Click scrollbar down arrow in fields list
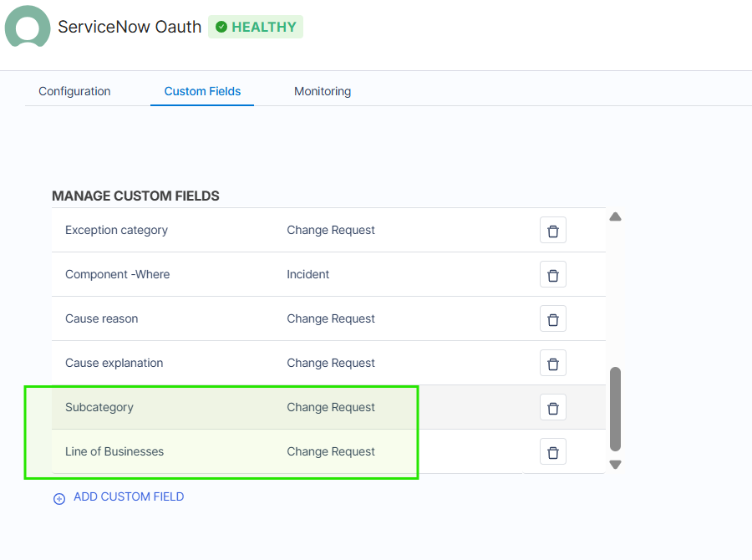752x560 pixels. point(615,465)
